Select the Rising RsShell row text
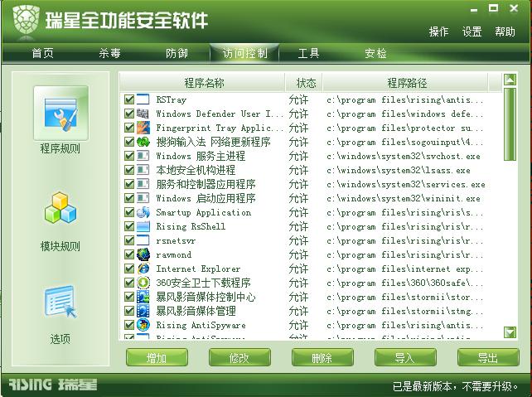The image size is (532, 397). point(191,226)
